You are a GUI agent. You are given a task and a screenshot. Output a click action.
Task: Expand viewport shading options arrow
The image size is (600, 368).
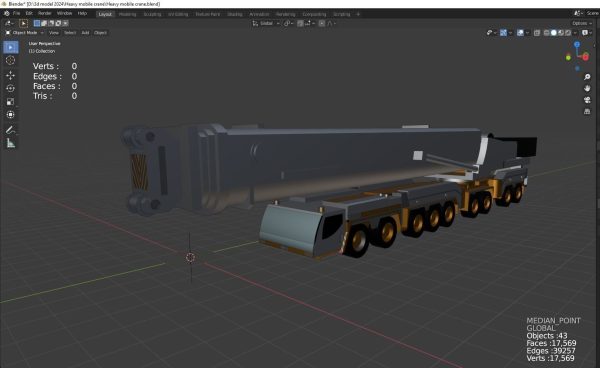coord(575,33)
